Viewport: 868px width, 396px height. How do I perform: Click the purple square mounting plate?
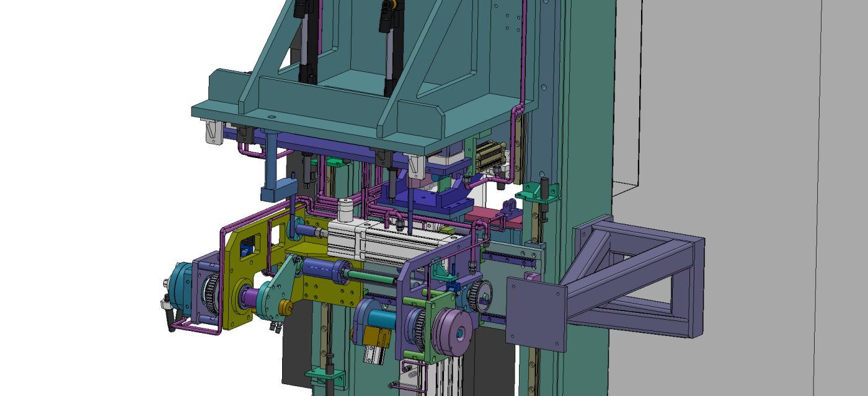click(x=536, y=314)
